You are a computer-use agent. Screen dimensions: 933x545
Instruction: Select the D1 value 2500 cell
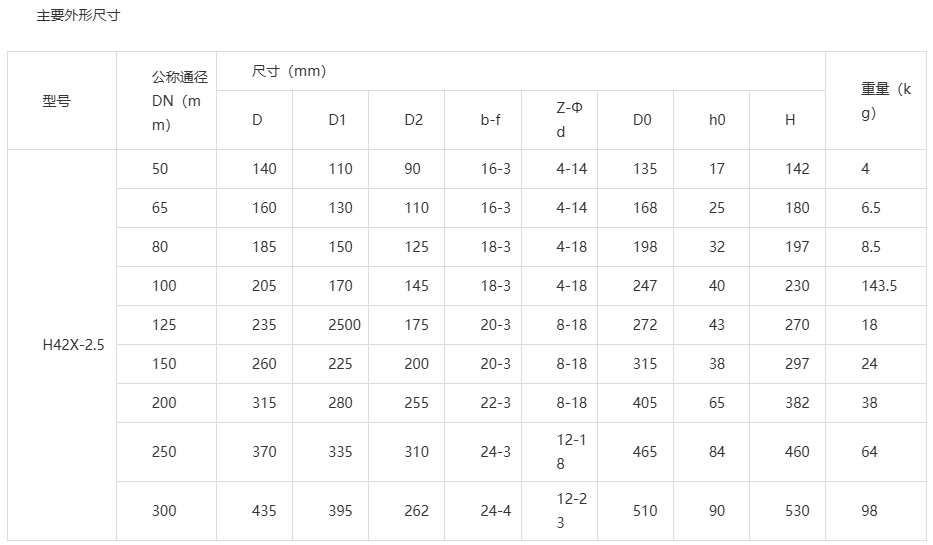coord(331,325)
